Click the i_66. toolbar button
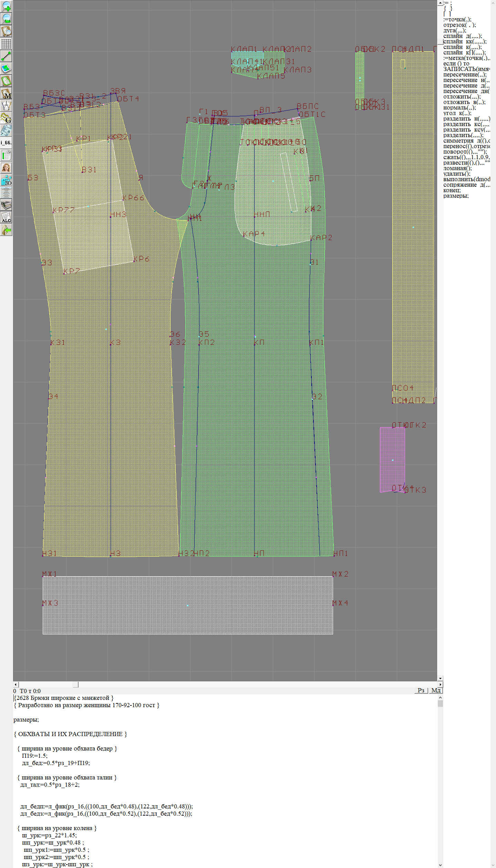The width and height of the screenshot is (496, 868). [6, 143]
